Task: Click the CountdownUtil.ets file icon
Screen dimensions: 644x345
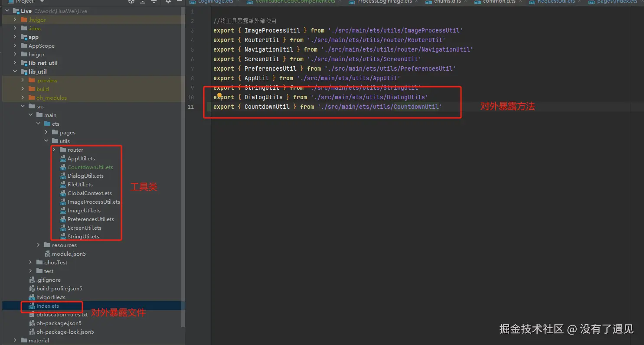Action: pyautogui.click(x=63, y=167)
